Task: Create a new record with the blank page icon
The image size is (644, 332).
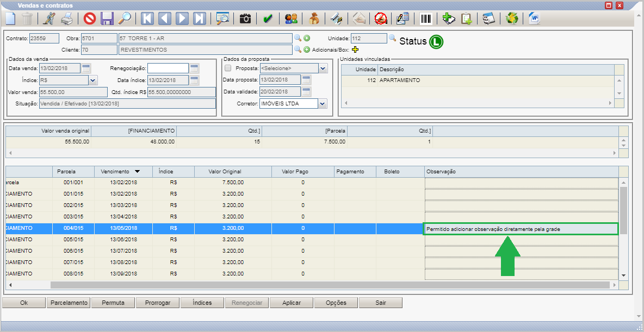Action: coord(10,18)
